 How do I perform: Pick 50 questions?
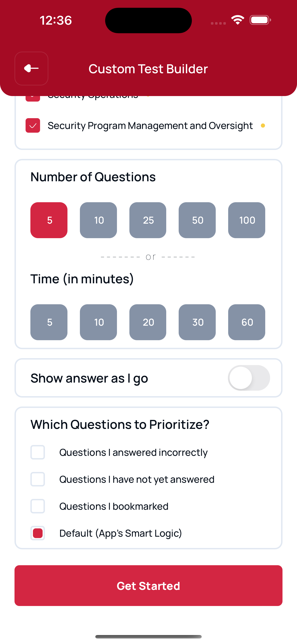tap(197, 220)
